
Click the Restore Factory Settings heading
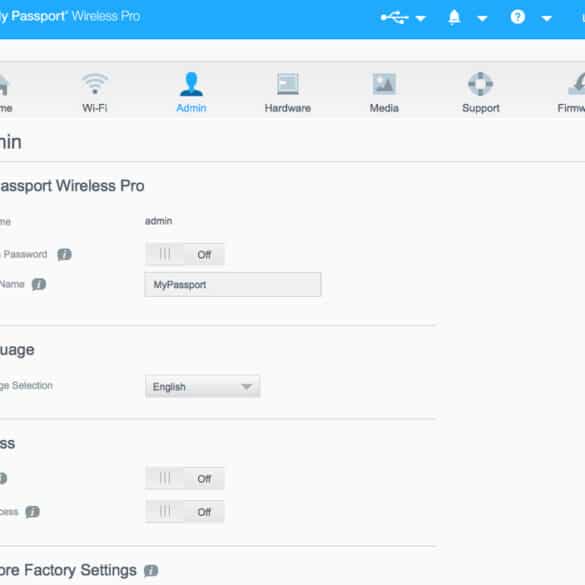pyautogui.click(x=68, y=570)
